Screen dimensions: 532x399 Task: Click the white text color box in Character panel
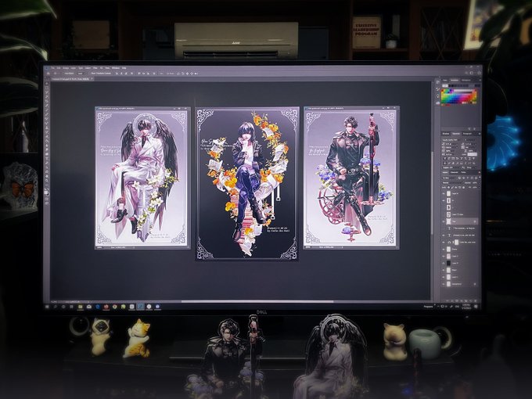[473, 154]
